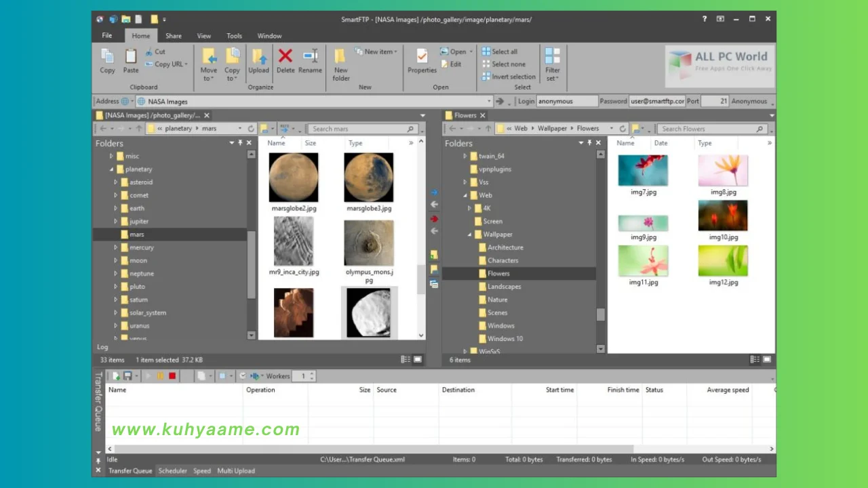The width and height of the screenshot is (868, 488).
Task: Switch Flowers pane to details view icon
Action: 755,359
